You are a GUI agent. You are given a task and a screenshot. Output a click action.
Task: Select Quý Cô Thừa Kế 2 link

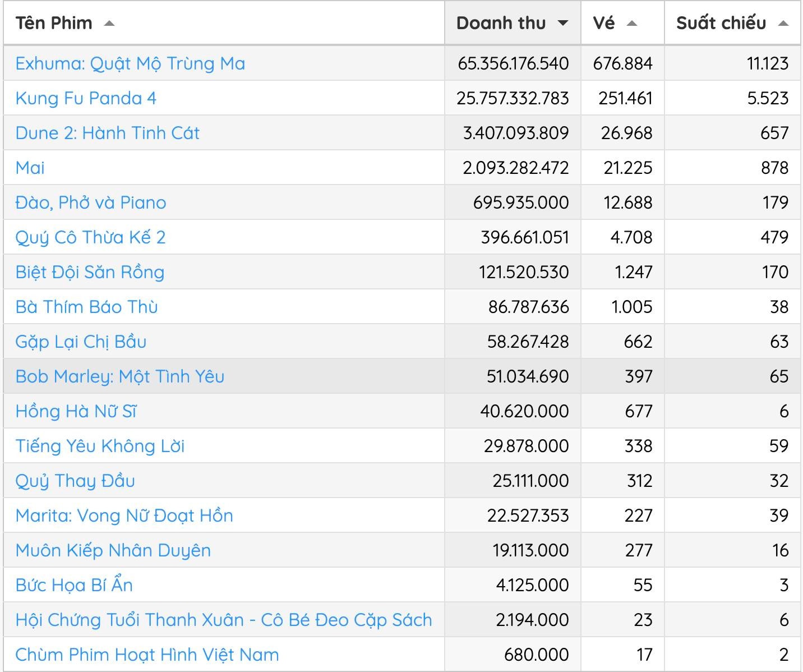click(x=90, y=237)
